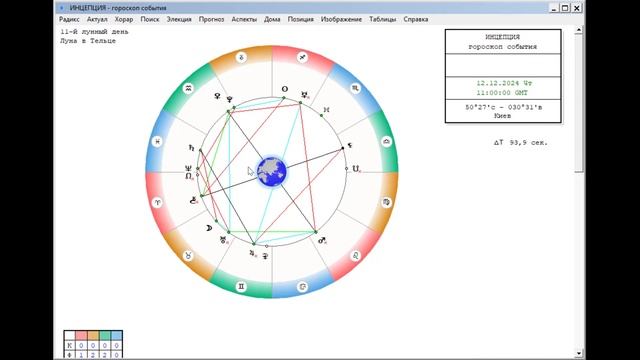Click the empty name field in the info box
This screenshot has width=640, height=360.
pyautogui.click(x=503, y=65)
